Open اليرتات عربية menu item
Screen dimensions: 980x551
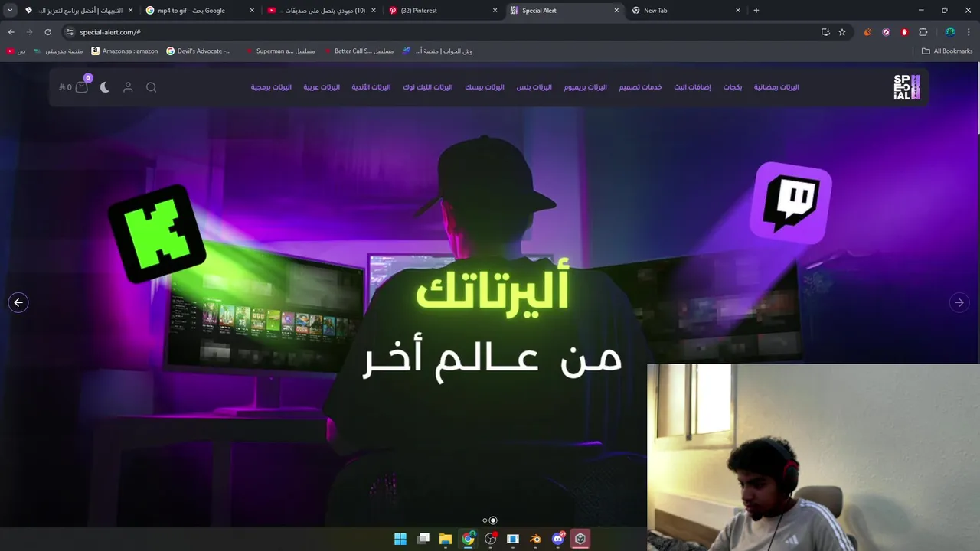tap(322, 87)
